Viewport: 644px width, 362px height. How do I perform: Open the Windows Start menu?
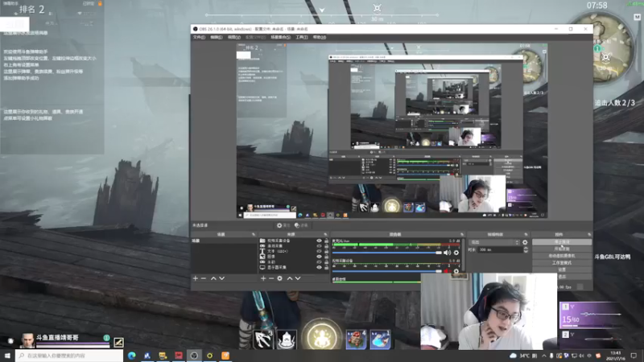7,356
